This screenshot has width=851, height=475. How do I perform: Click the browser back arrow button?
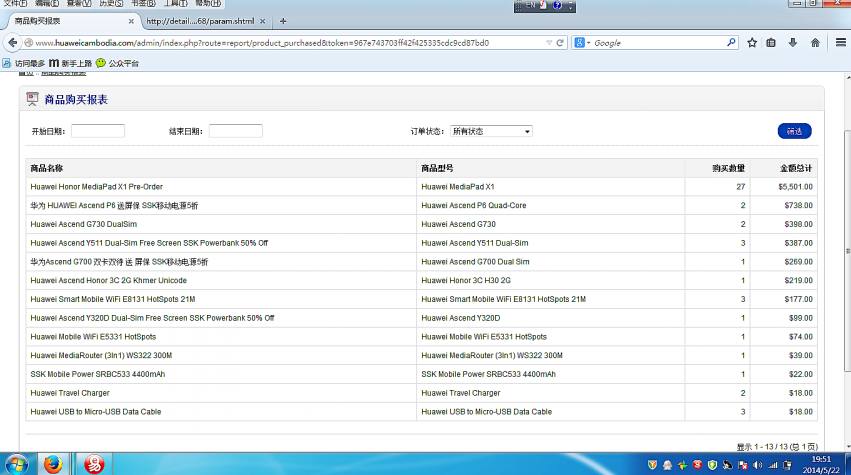pyautogui.click(x=12, y=42)
